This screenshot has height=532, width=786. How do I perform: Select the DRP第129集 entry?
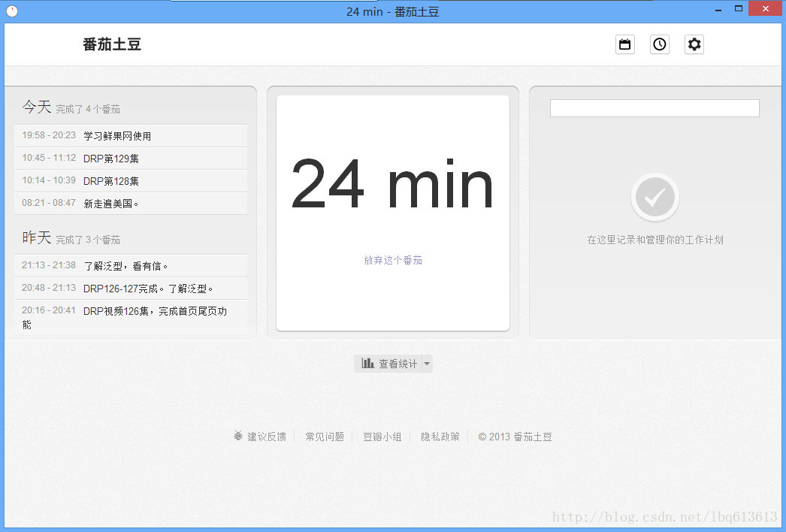point(131,158)
